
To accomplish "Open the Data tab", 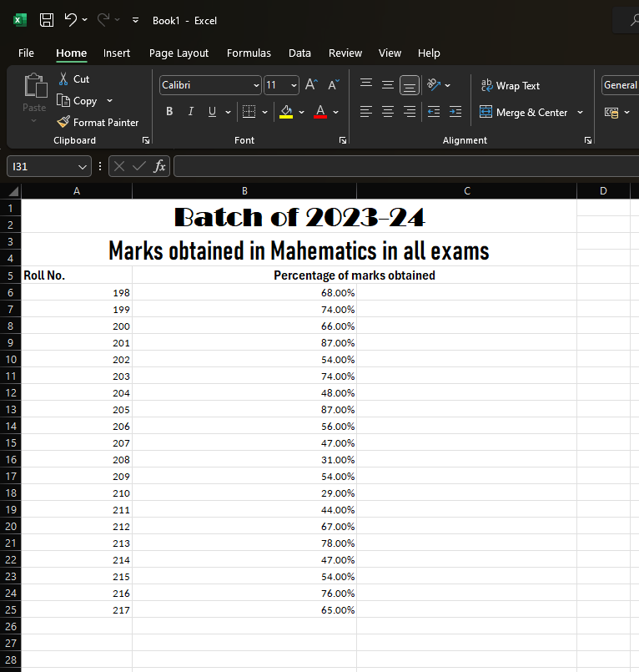I will pos(299,53).
